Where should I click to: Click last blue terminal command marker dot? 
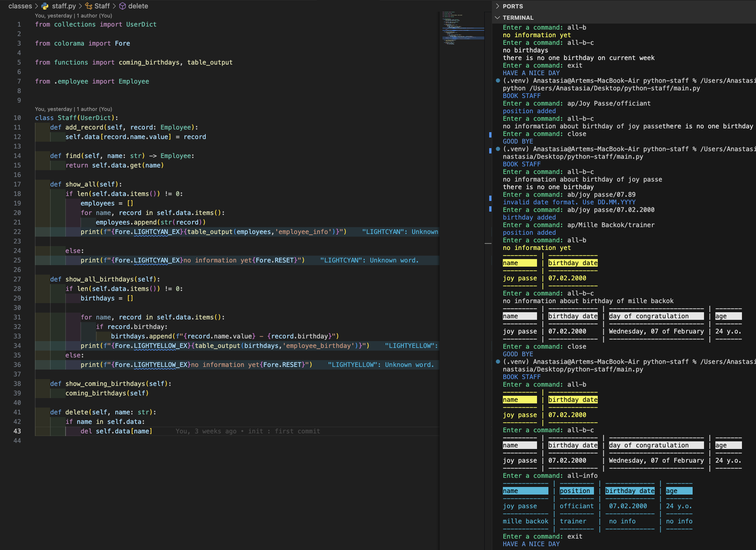point(498,362)
